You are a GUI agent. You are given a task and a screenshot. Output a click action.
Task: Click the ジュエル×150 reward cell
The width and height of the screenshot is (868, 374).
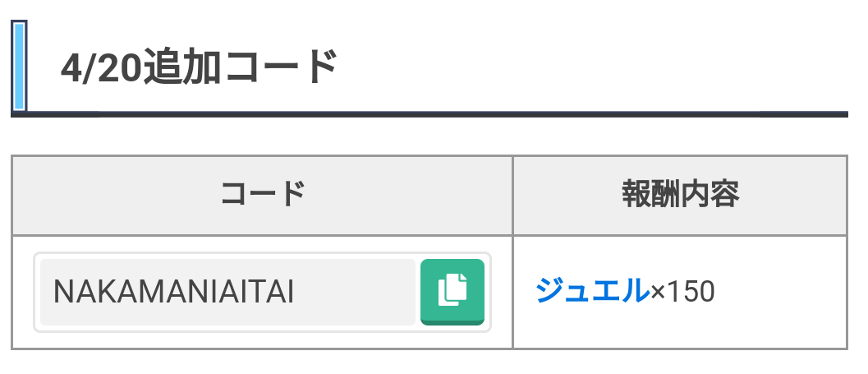(680, 292)
